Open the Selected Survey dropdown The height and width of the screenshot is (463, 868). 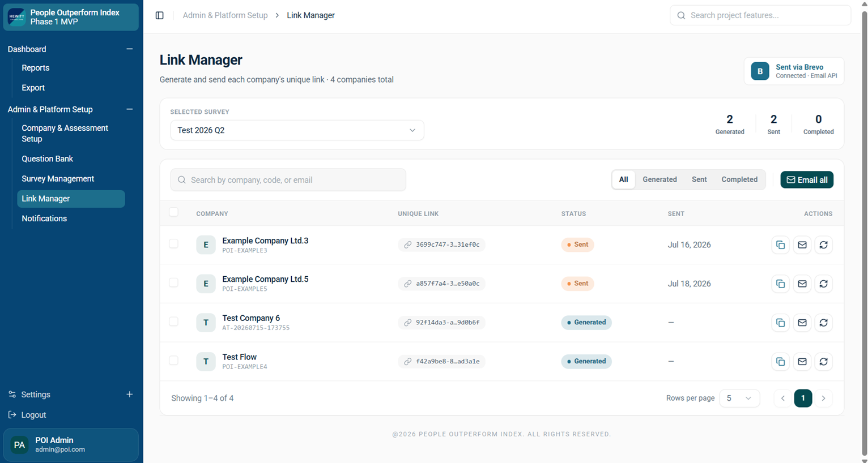pyautogui.click(x=297, y=130)
